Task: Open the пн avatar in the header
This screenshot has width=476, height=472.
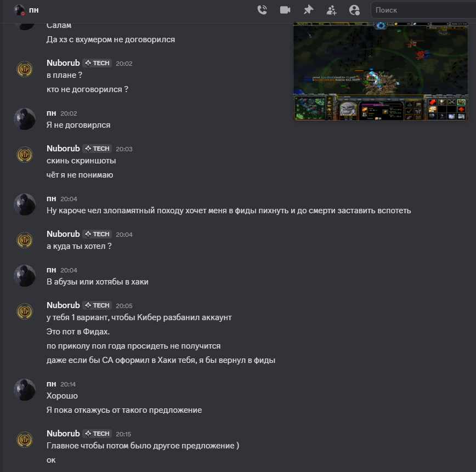Action: [19, 10]
